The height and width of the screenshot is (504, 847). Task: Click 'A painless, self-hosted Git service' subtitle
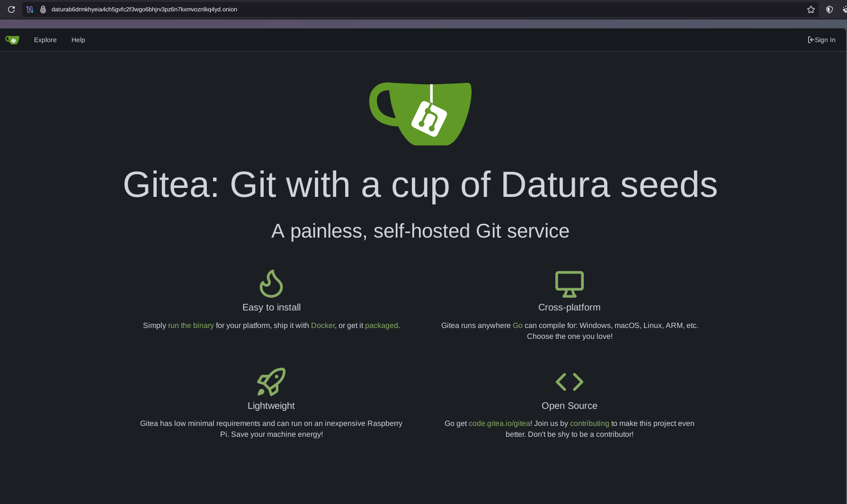tap(420, 231)
